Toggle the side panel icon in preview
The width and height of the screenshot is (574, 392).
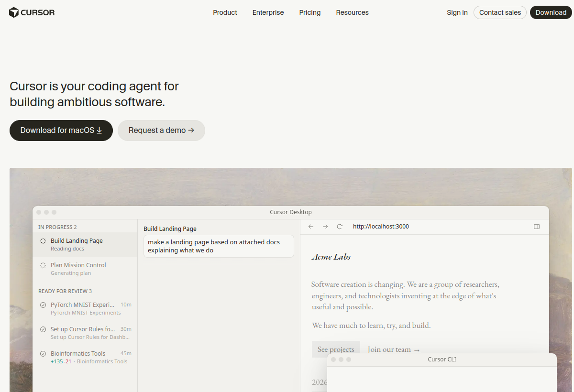tap(537, 227)
